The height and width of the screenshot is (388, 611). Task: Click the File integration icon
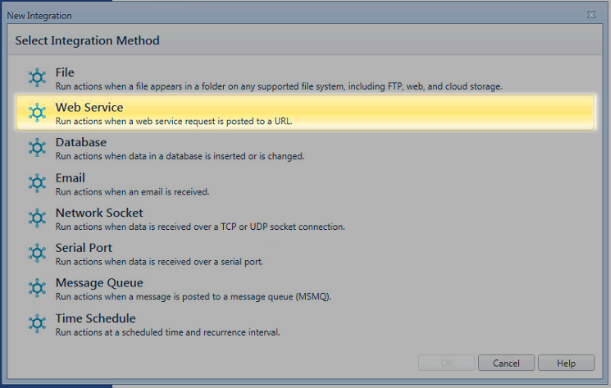pyautogui.click(x=37, y=78)
